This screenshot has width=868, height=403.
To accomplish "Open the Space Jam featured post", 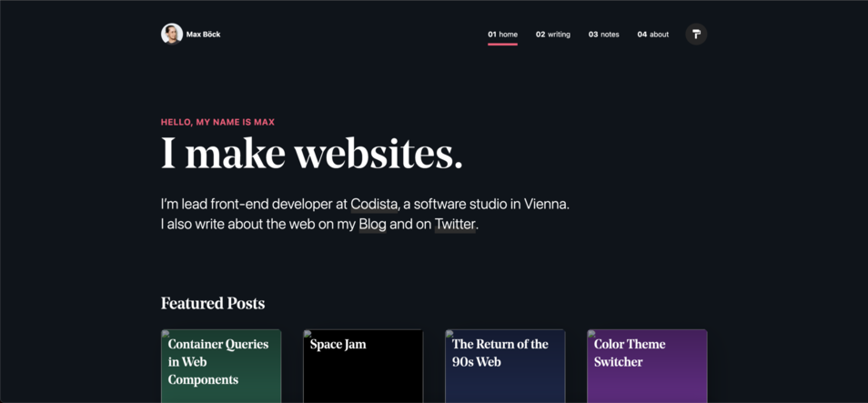I will coord(363,366).
